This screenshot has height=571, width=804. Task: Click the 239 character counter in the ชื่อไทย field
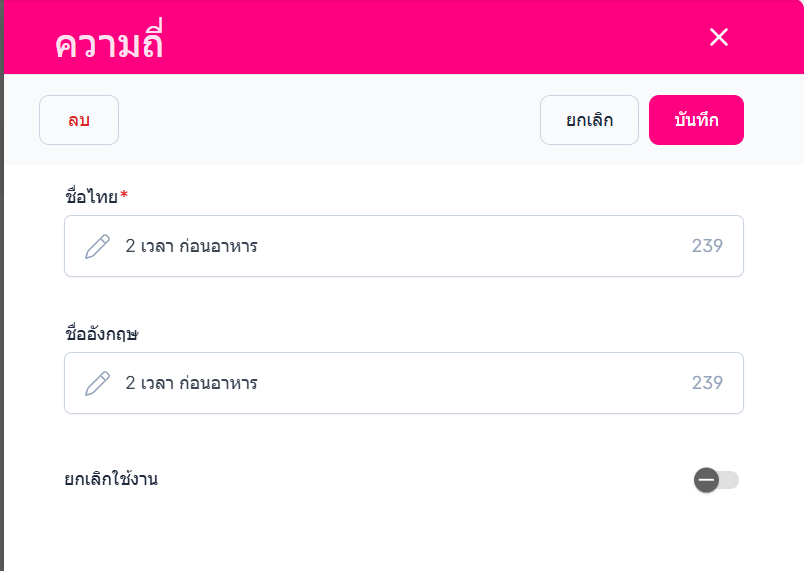[x=707, y=246]
